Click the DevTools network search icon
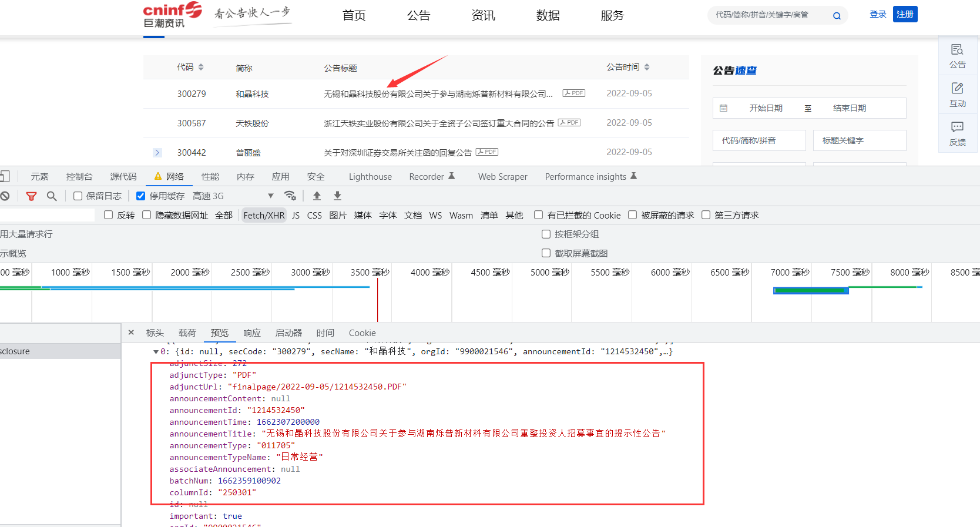Screen dimensions: 980x527 52,196
